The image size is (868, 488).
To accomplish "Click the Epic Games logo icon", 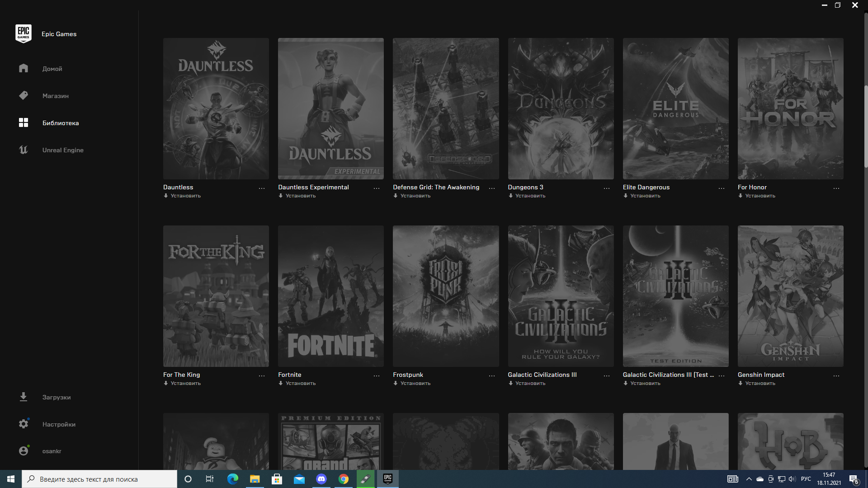I will [x=24, y=34].
